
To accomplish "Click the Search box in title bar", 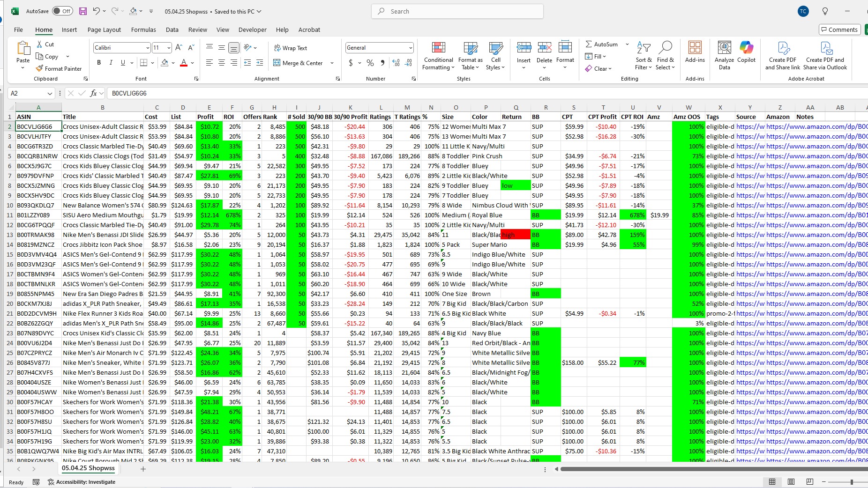I will (457, 11).
